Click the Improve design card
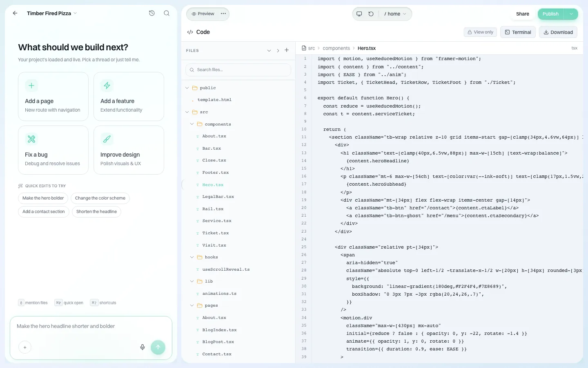 (x=129, y=150)
